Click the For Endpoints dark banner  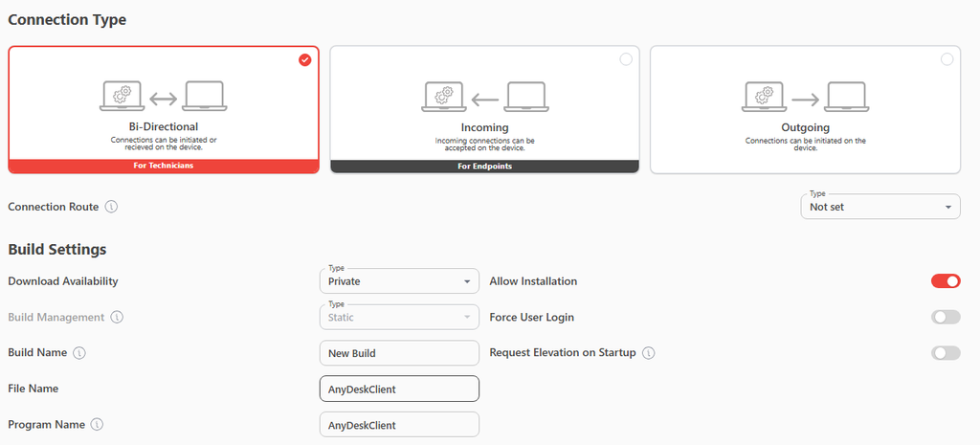tap(485, 167)
